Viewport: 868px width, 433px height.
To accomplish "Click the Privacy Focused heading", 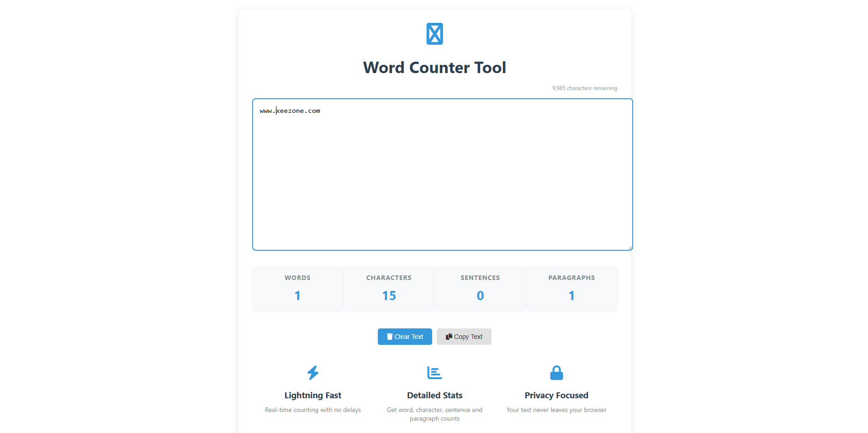I will pyautogui.click(x=556, y=396).
